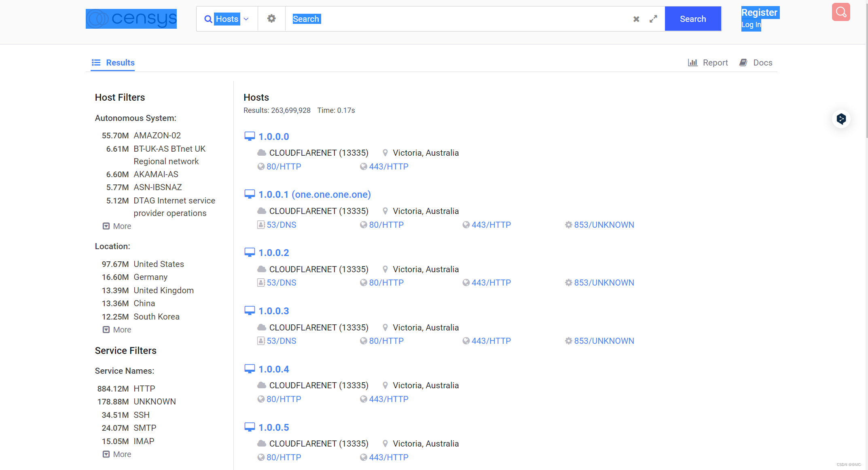Click the Docs book icon

pos(743,63)
